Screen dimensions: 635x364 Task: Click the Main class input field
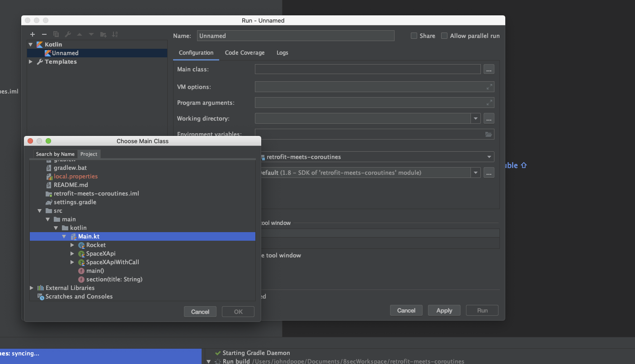[x=368, y=69]
